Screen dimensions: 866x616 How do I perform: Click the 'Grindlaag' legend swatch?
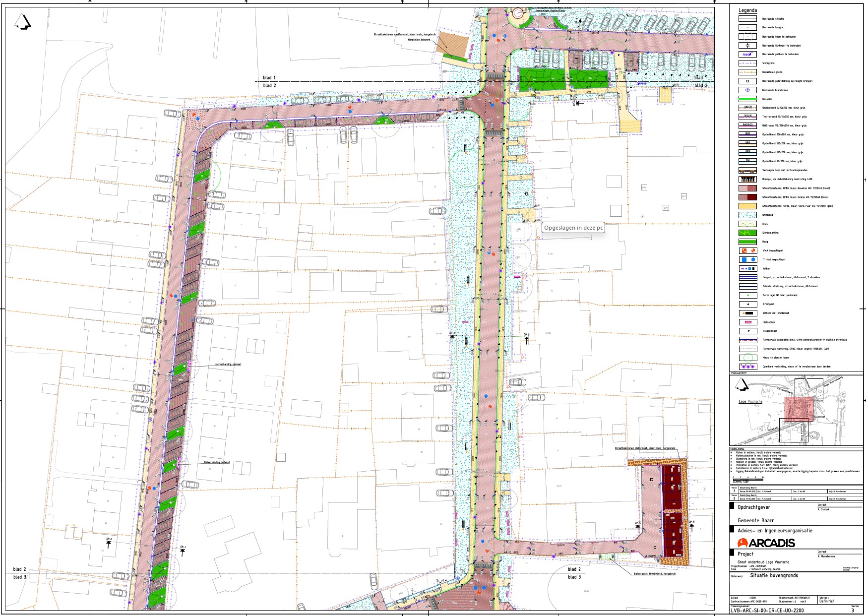(747, 215)
